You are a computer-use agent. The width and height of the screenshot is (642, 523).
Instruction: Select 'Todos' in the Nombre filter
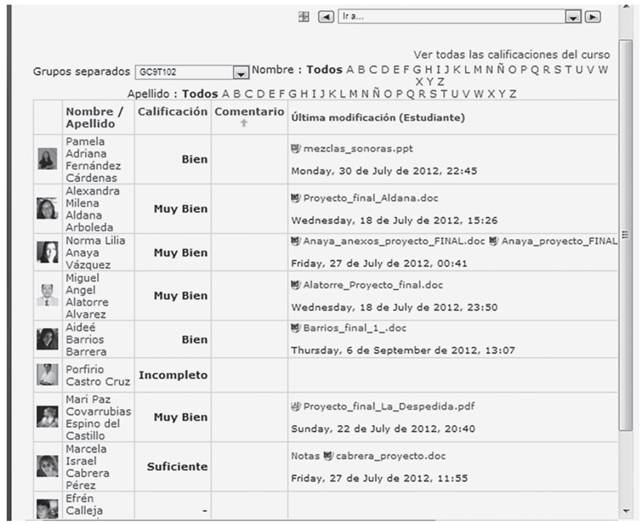[x=324, y=70]
